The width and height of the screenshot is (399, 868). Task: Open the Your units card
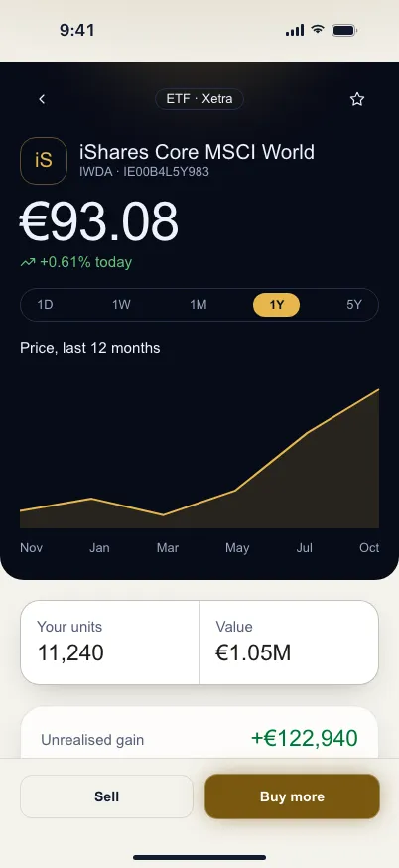tap(110, 643)
